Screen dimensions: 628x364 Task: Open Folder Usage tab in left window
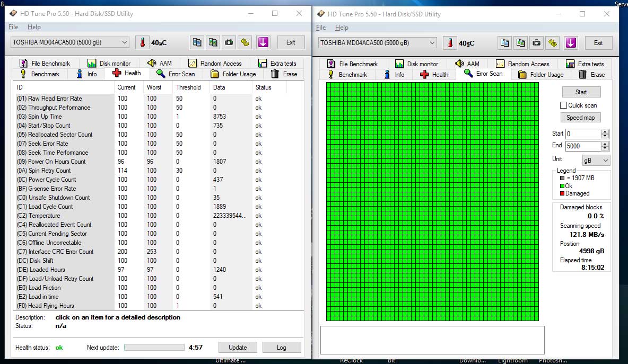pyautogui.click(x=233, y=74)
